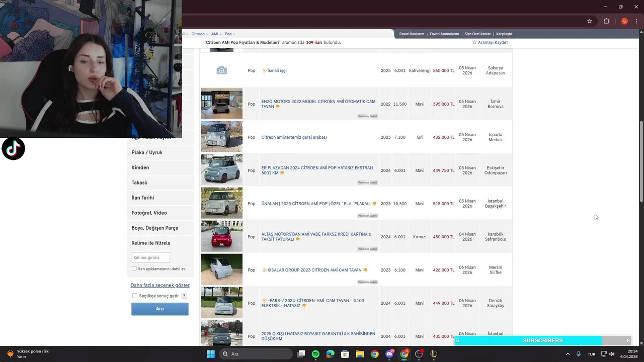Open Task View on the taskbar
Viewport: 644px width, 362px height.
coord(301,354)
